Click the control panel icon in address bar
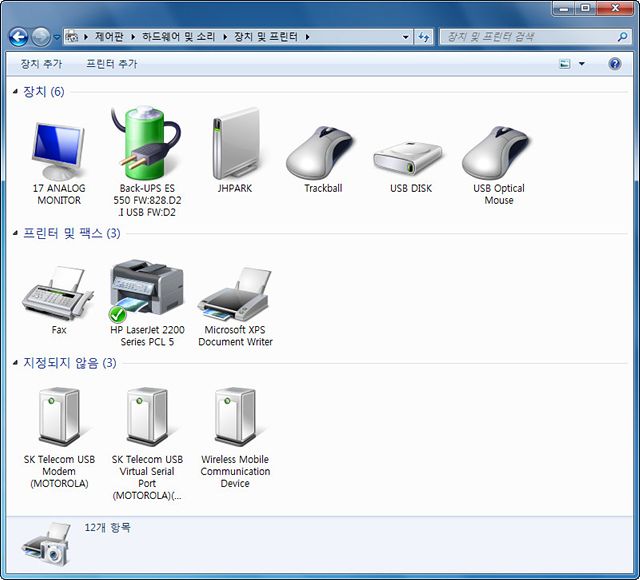Viewport: 640px width, 580px height. [72, 37]
